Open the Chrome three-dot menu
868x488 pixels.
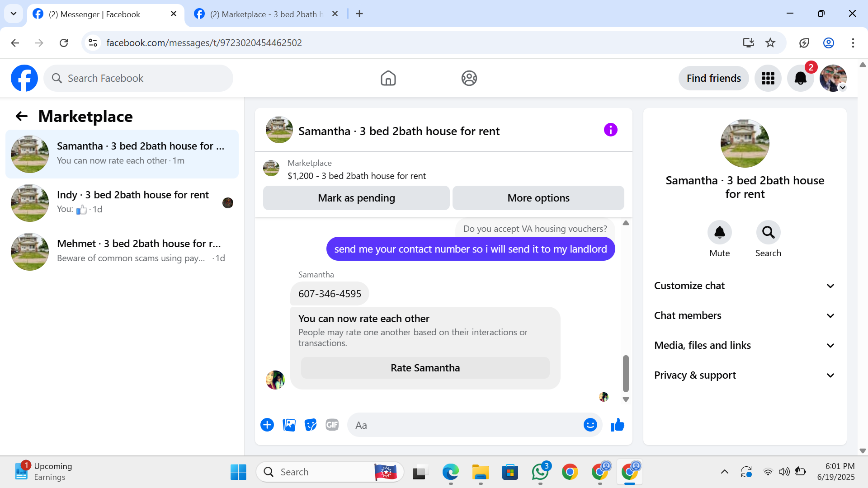tap(853, 42)
